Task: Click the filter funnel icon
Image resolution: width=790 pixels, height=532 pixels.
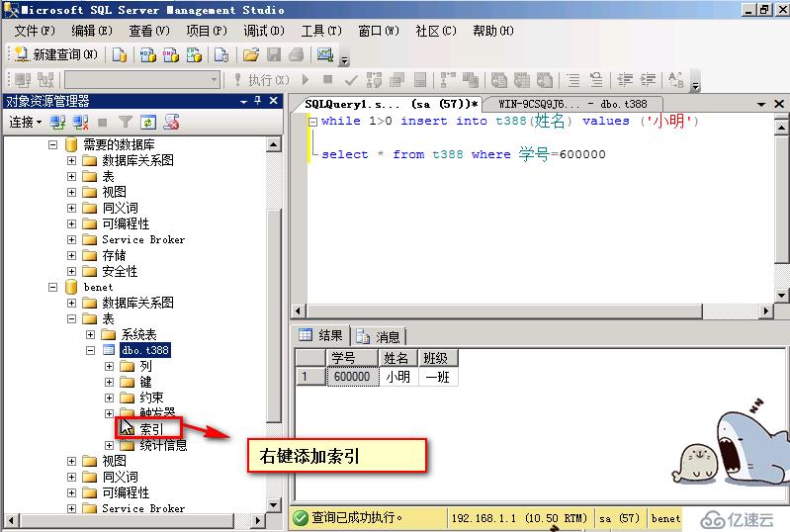Action: click(x=126, y=122)
